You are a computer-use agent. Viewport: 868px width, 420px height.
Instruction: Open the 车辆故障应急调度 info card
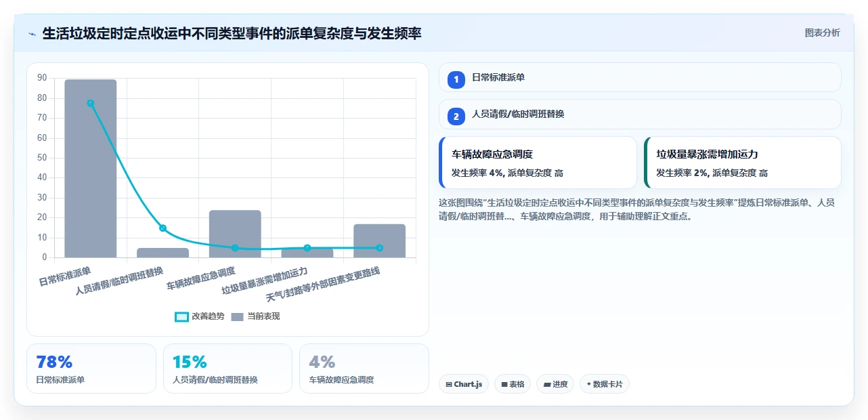538,163
